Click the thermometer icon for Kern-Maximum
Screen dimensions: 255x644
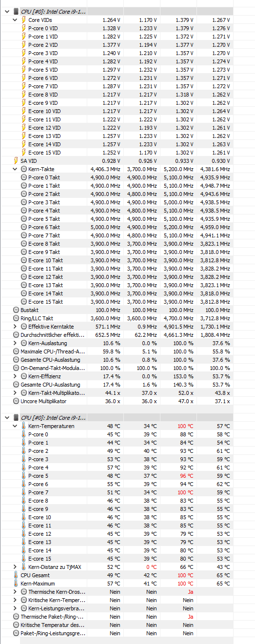(16, 583)
